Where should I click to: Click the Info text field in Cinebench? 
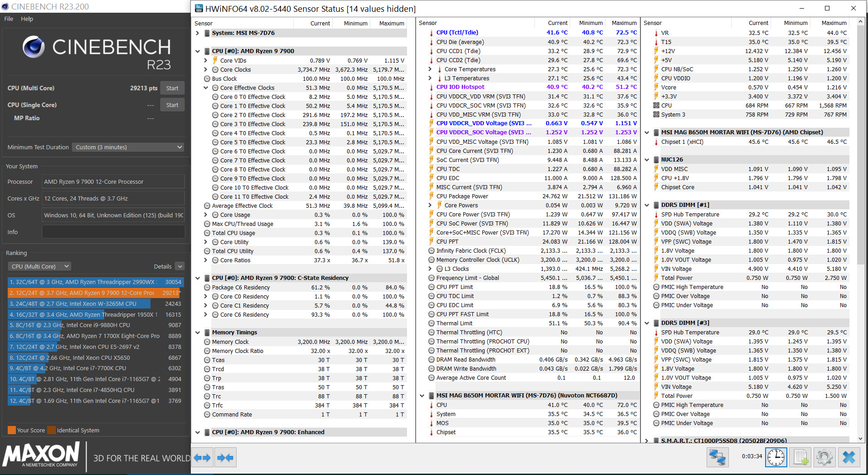click(x=113, y=232)
